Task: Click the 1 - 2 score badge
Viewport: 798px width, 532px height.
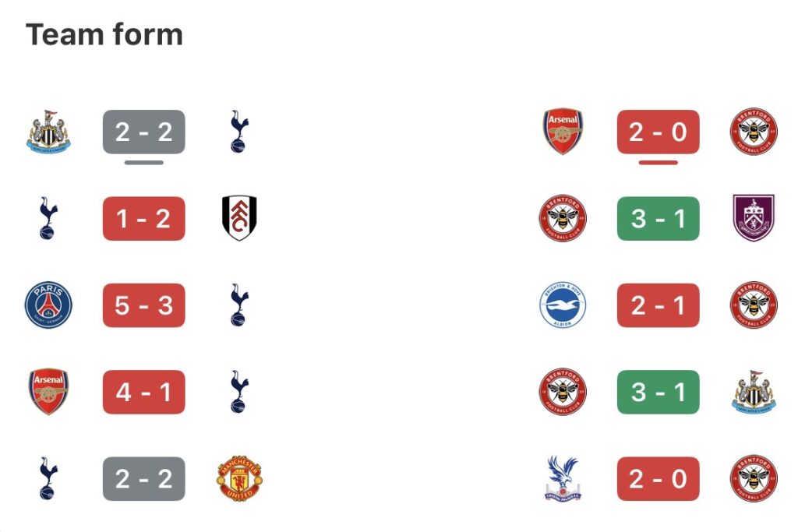Action: (144, 218)
